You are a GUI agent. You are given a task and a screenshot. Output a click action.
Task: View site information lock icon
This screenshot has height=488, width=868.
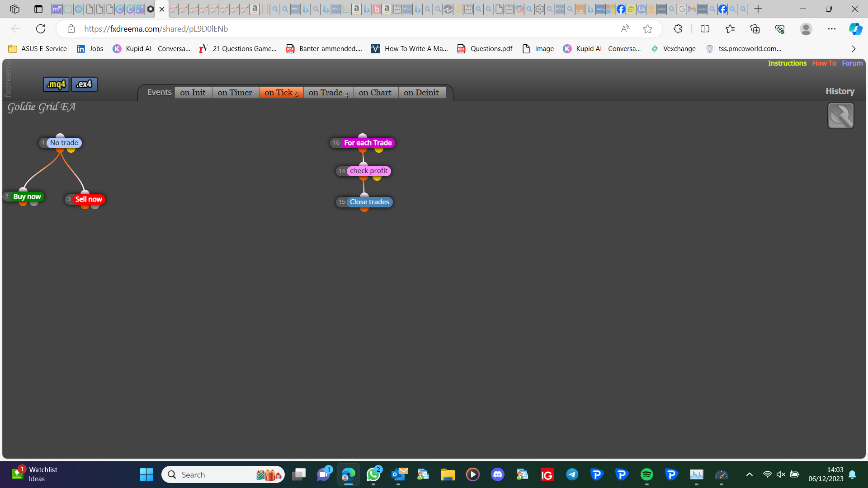click(71, 29)
